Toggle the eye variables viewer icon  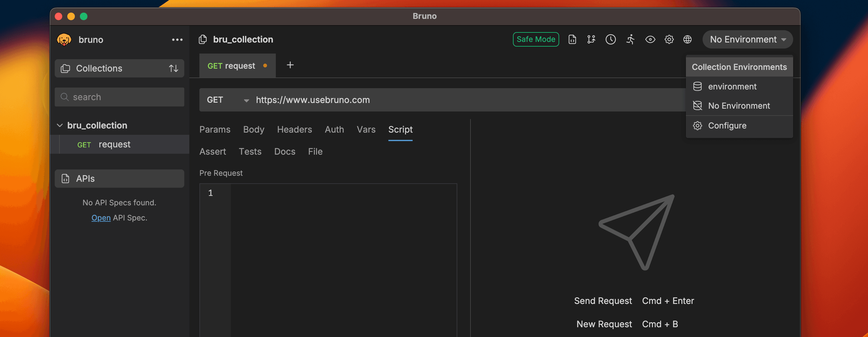[x=650, y=39]
